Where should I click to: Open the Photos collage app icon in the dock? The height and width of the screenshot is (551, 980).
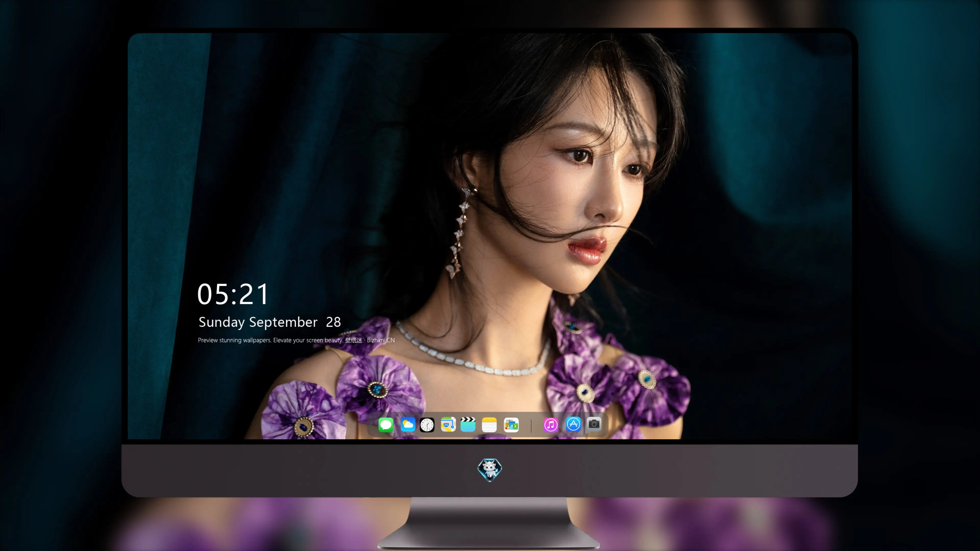(511, 425)
